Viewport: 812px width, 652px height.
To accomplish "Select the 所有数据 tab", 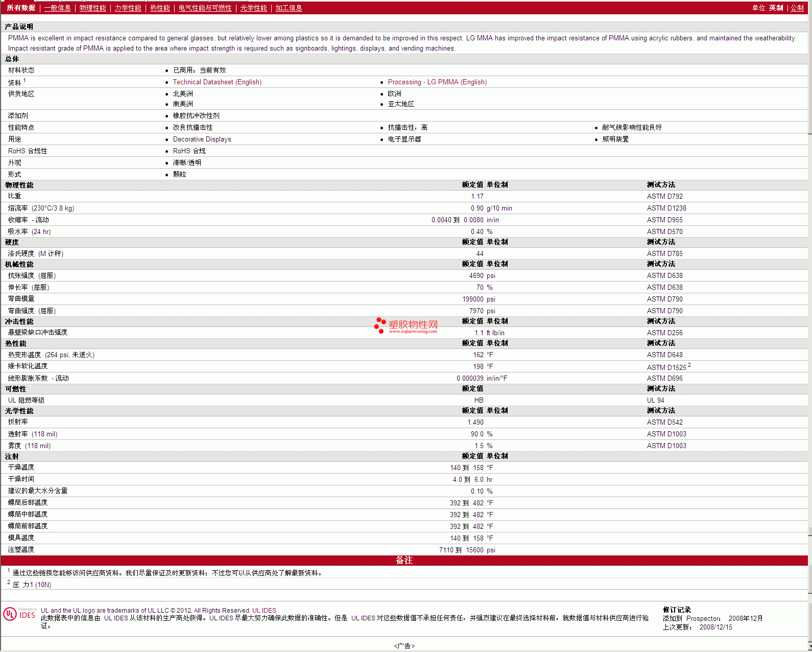I will [x=21, y=8].
